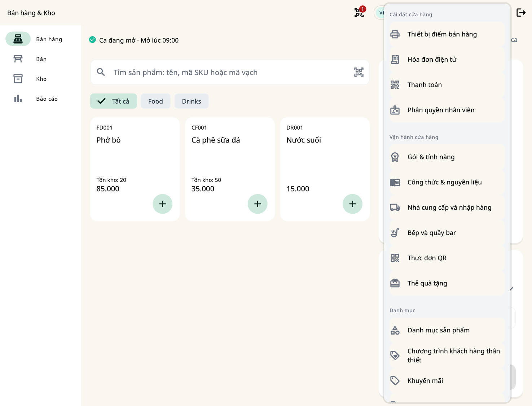This screenshot has width=532, height=406.
Task: Click the Thực đơn QR code icon
Action: click(x=395, y=258)
